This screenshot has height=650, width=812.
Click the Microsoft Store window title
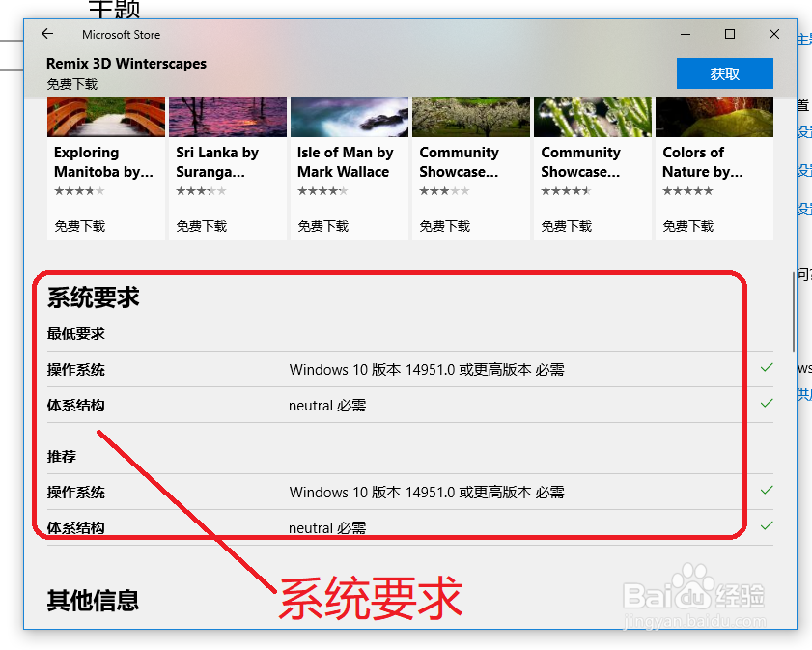pos(122,35)
